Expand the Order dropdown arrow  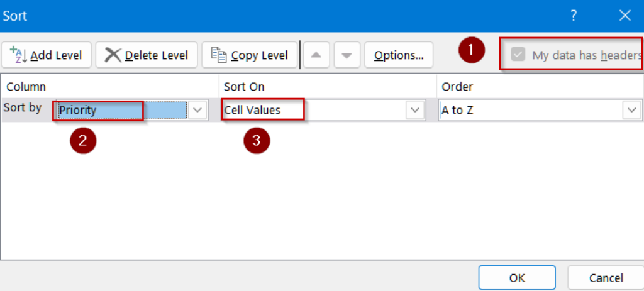[x=631, y=110]
